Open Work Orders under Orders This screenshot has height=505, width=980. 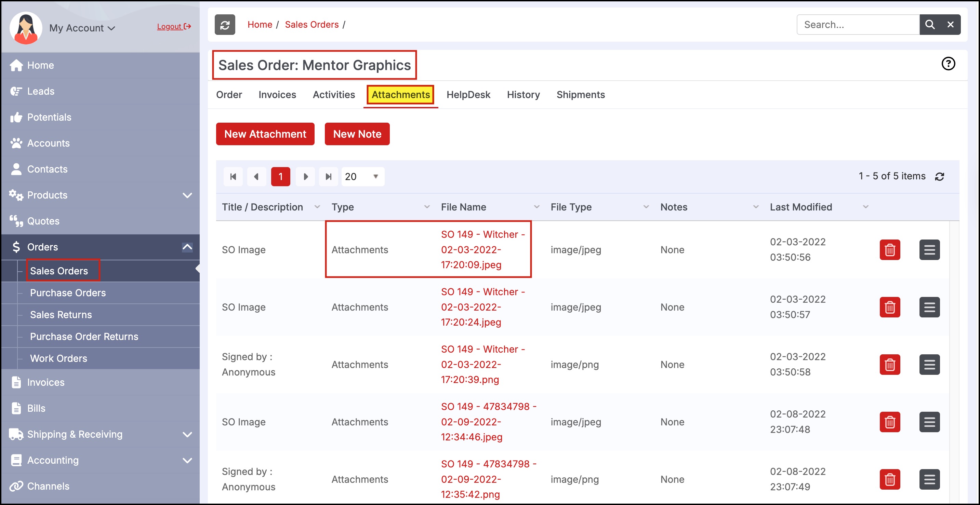coord(58,359)
